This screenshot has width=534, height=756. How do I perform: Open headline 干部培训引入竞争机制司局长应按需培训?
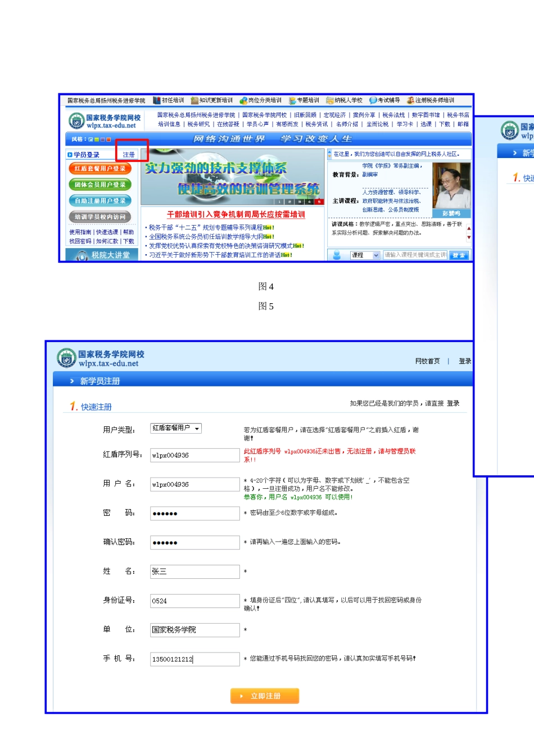236,214
